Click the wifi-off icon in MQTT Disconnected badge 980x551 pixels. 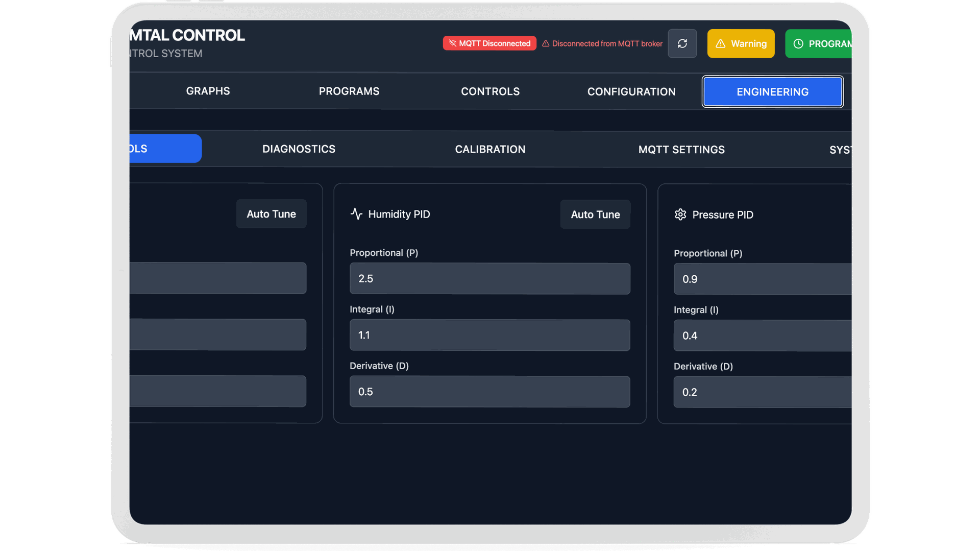coord(452,43)
